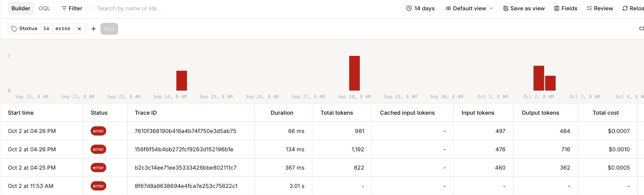Click error badge on the 134 ms row

pyautogui.click(x=98, y=149)
